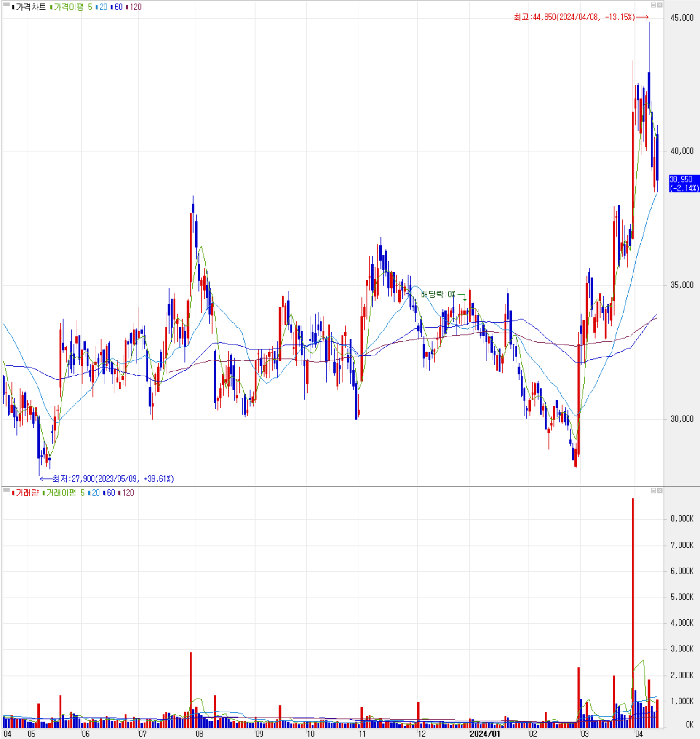Click the 5,000K volume axis label

point(682,597)
